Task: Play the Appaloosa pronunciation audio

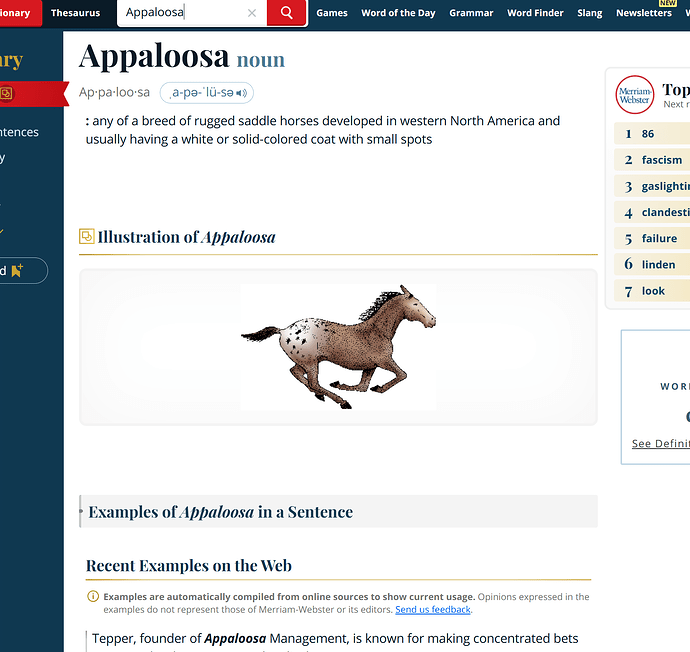Action: click(242, 93)
